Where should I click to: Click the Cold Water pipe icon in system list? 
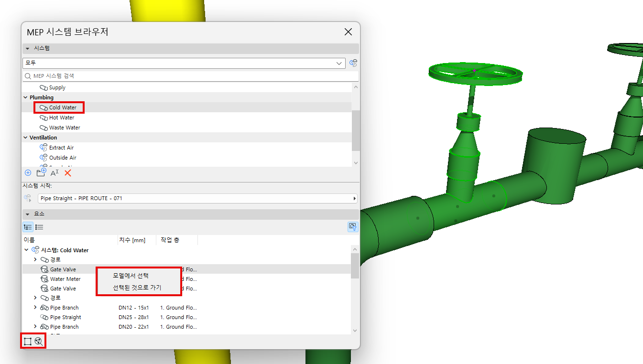(x=44, y=108)
